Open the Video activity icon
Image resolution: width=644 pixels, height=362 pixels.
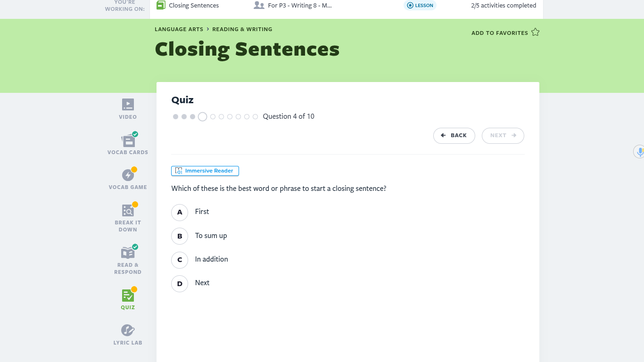(x=128, y=105)
